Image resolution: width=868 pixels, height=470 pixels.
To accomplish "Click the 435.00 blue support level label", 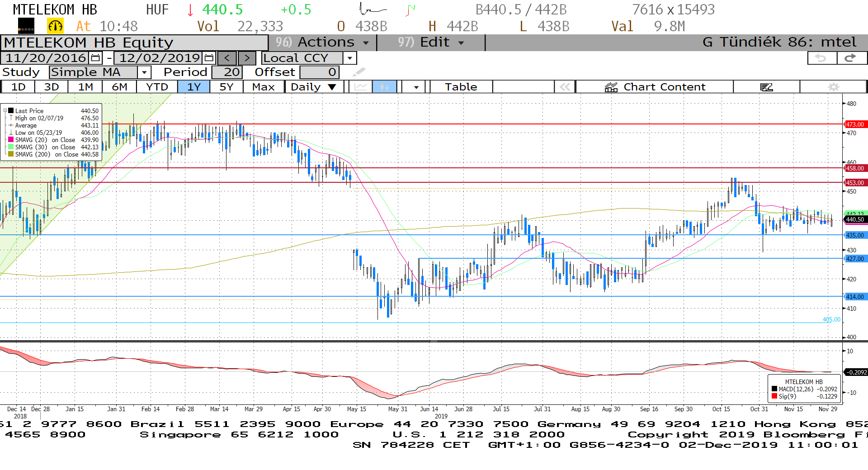I will (855, 235).
